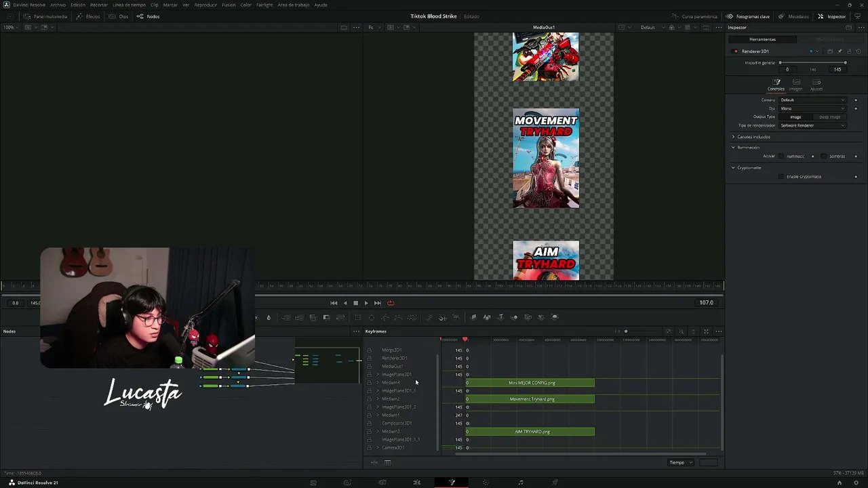Open the Fairlight menu
This screenshot has width=868, height=488.
point(264,5)
